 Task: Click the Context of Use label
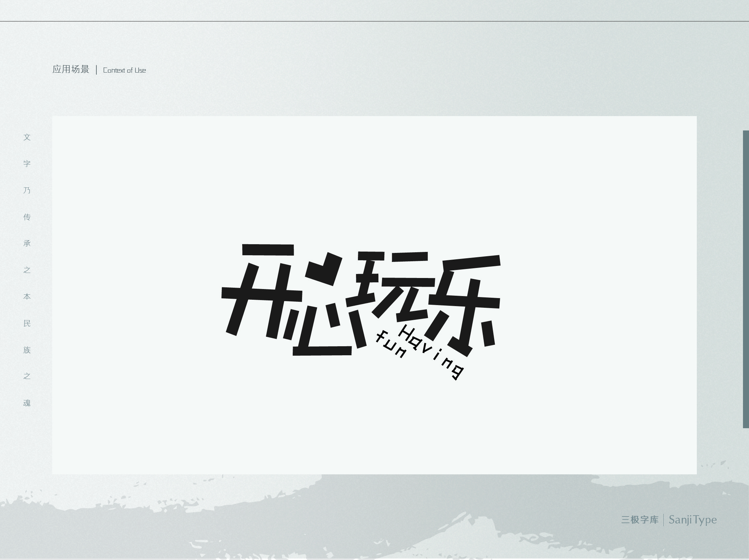pyautogui.click(x=124, y=71)
